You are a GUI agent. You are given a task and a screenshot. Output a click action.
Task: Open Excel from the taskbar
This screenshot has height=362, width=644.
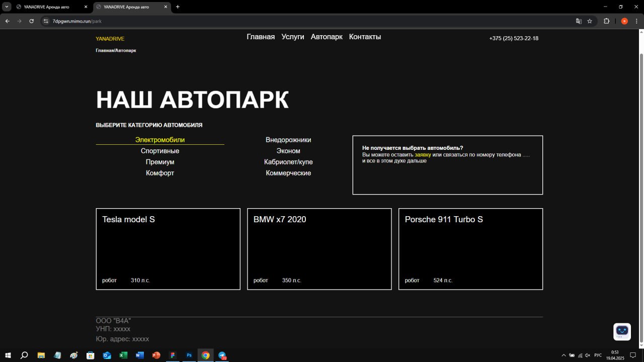[123, 355]
